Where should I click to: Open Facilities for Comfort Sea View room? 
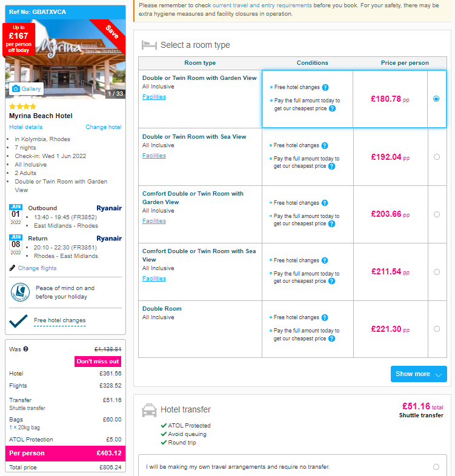pyautogui.click(x=154, y=279)
